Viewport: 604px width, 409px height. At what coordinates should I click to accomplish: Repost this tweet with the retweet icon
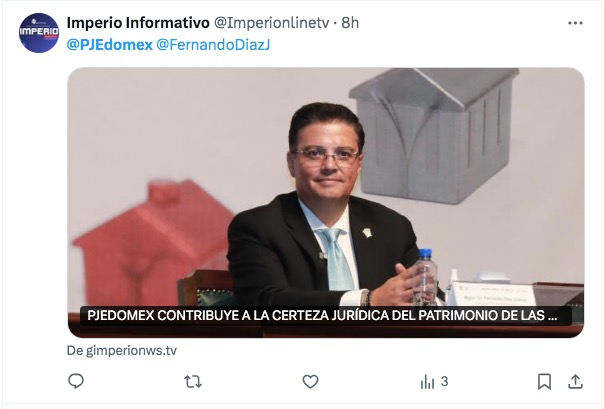[193, 382]
